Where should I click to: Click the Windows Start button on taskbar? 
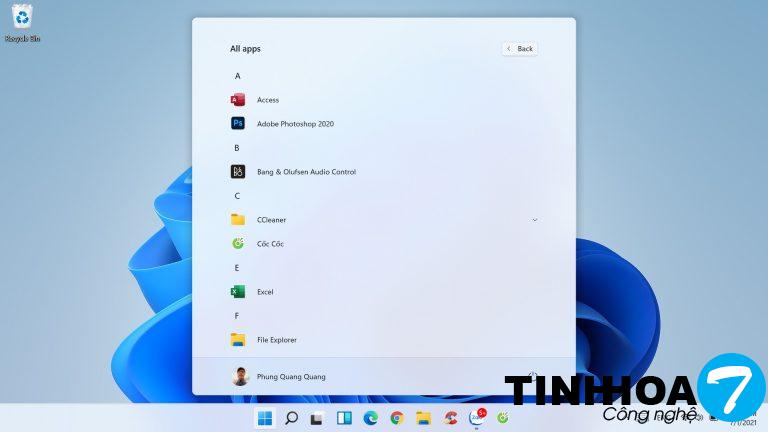265,418
